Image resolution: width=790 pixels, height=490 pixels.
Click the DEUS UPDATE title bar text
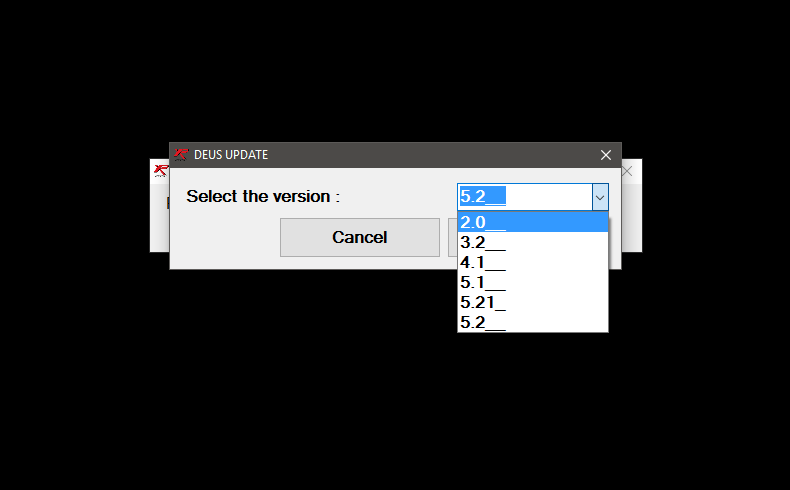[x=231, y=155]
